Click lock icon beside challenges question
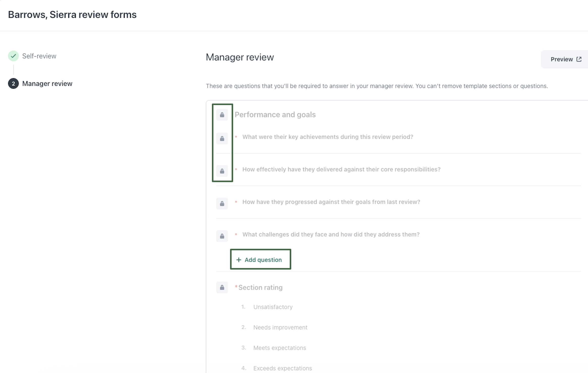Viewport: 588px width, 373px height. (x=222, y=236)
